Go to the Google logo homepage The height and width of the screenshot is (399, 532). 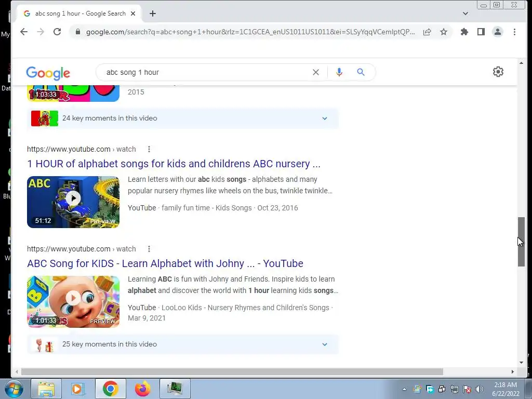tap(48, 73)
